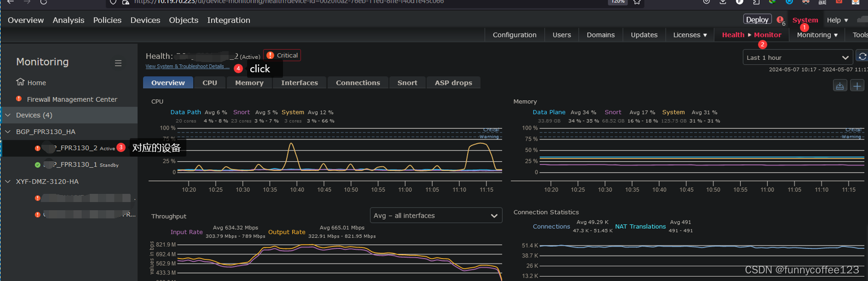Toggle the Monitoring sidebar hamburger menu
Image resolution: width=868 pixels, height=281 pixels.
point(118,63)
